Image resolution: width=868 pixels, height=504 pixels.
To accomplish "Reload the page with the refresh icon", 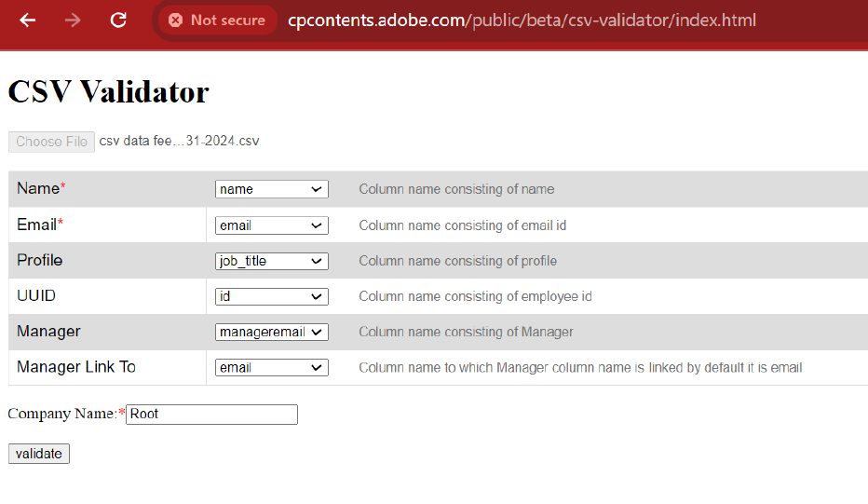I will click(x=118, y=20).
